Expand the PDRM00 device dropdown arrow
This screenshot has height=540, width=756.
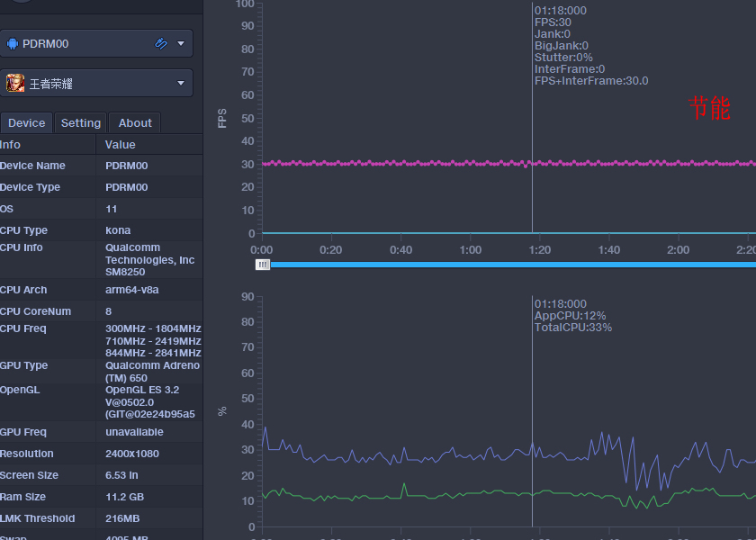click(x=181, y=43)
